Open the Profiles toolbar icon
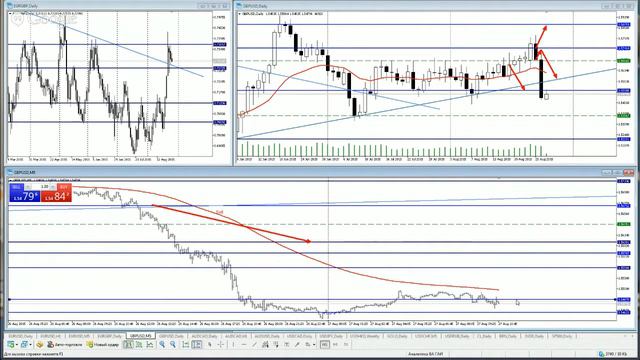This screenshot has width=640, height=360. click(x=24, y=344)
